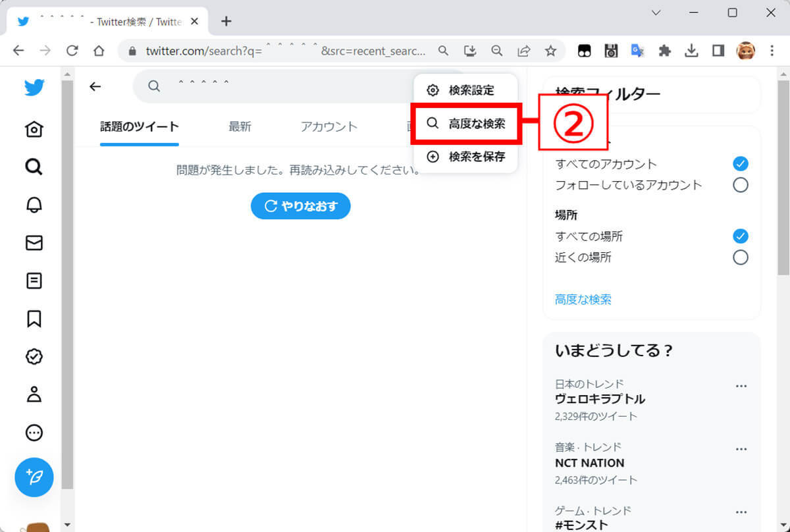Open Extensions puzzle piece icon

click(665, 51)
